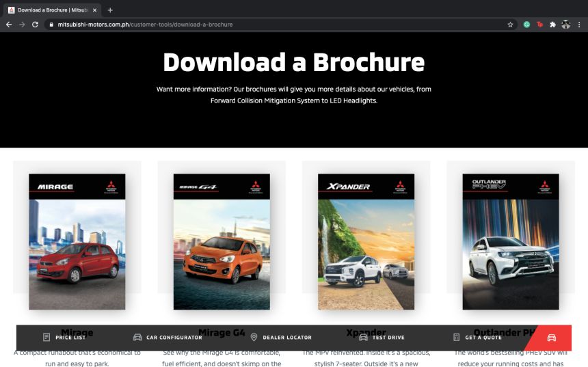The height and width of the screenshot is (367, 588).
Task: Select the Download a Brochure browser tab
Action: [x=53, y=10]
